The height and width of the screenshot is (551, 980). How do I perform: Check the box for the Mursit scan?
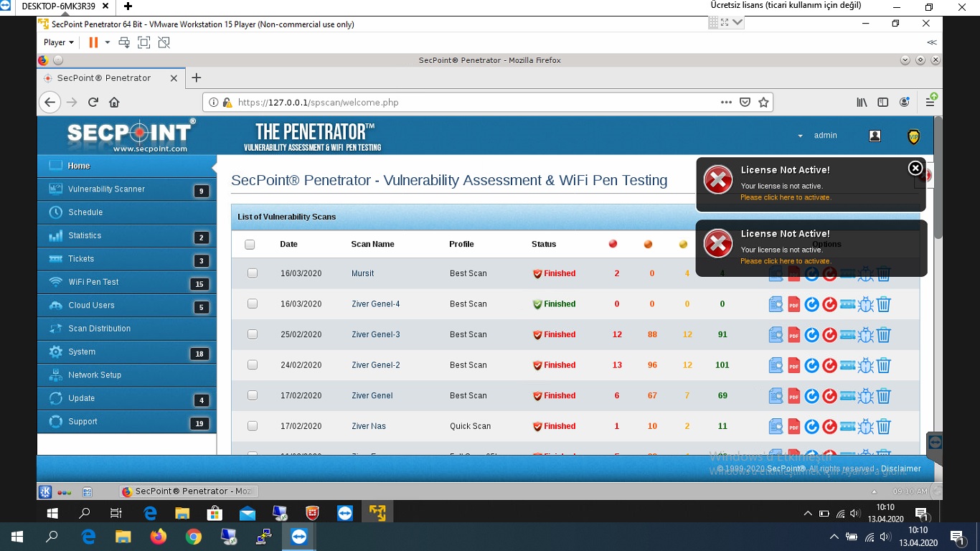(x=253, y=273)
